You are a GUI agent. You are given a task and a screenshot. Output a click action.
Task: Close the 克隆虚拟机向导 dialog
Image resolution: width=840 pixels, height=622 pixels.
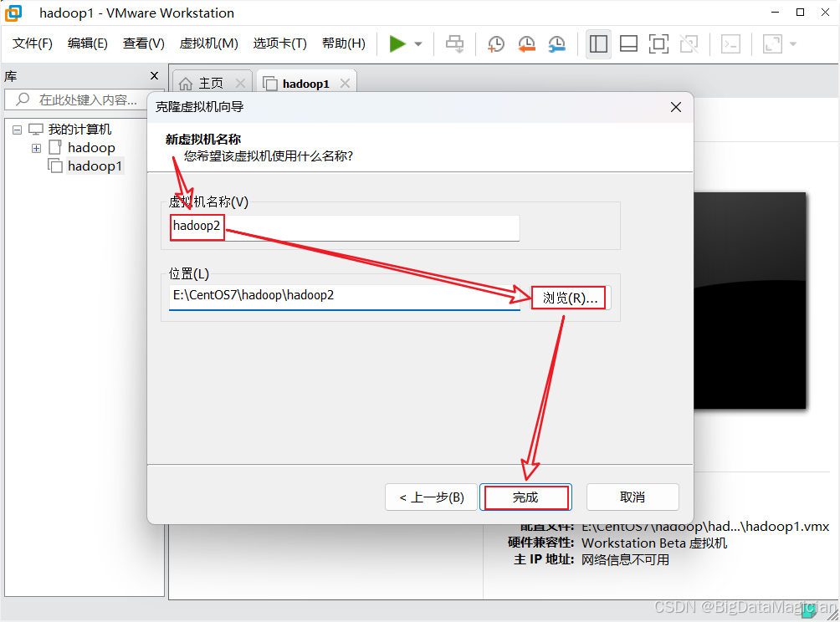click(x=676, y=107)
